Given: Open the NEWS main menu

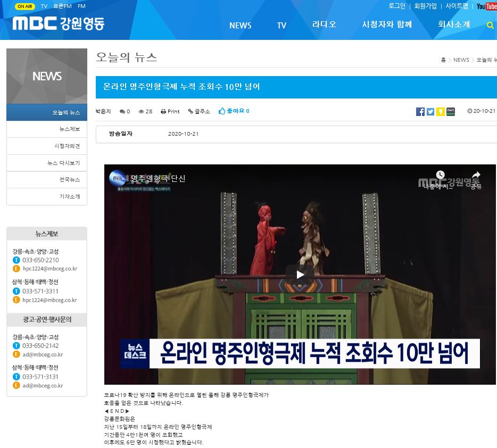Looking at the screenshot, I should (241, 26).
